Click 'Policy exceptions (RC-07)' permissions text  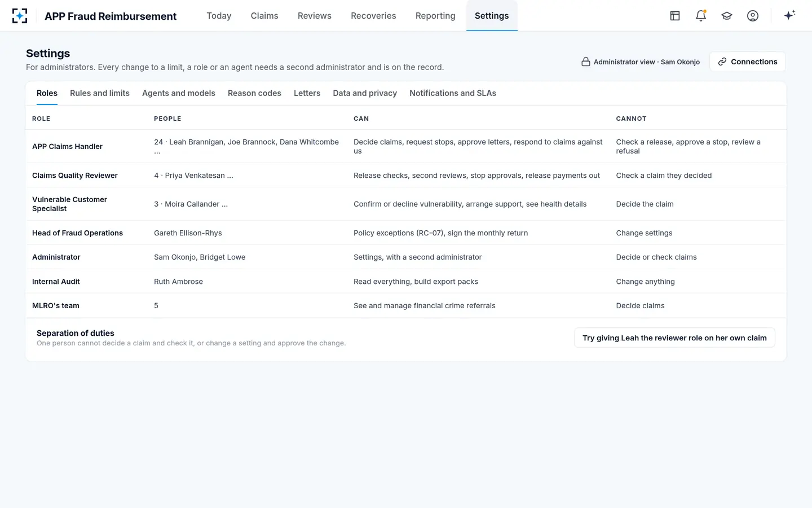440,233
